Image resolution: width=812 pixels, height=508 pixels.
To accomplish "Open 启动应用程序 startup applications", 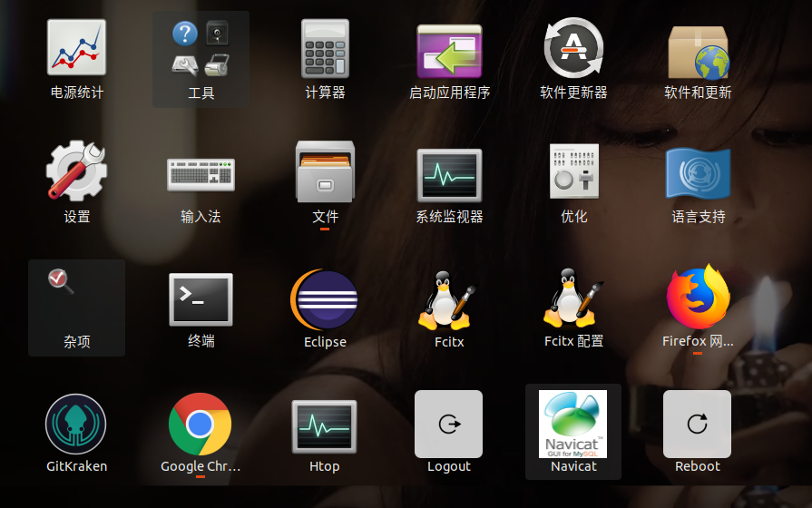I will click(x=449, y=51).
